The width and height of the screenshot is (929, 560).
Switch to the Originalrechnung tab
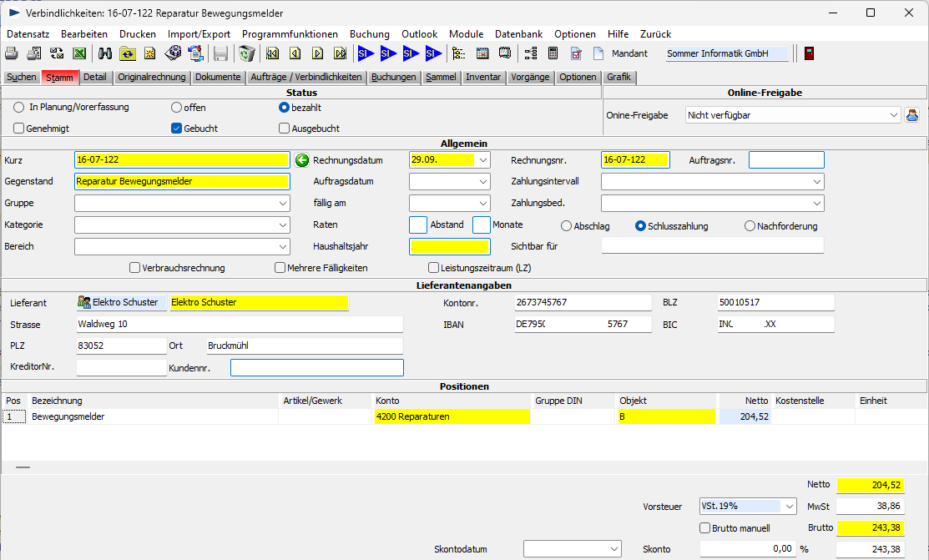(x=151, y=77)
